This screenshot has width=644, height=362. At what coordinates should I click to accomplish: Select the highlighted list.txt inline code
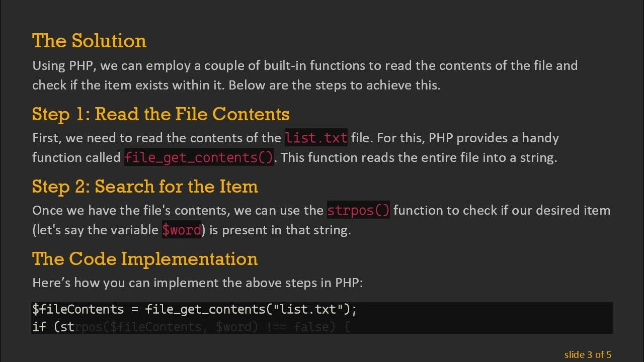[316, 138]
